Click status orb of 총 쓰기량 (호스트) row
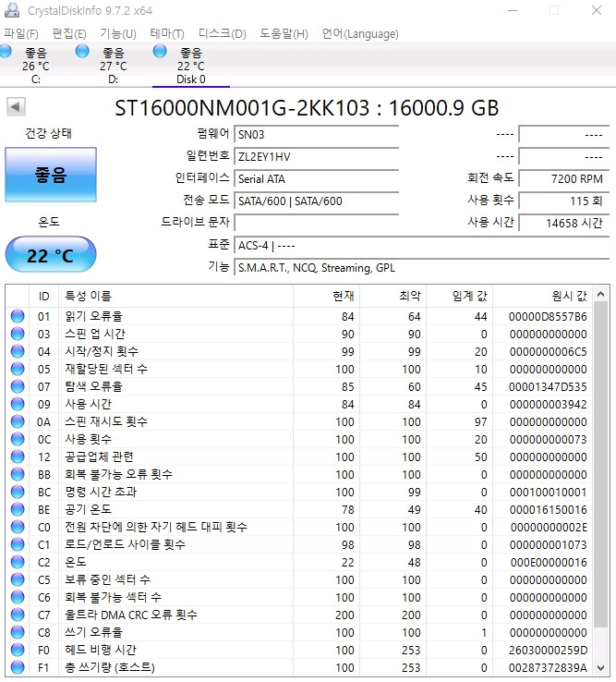The image size is (616, 682). tap(18, 667)
